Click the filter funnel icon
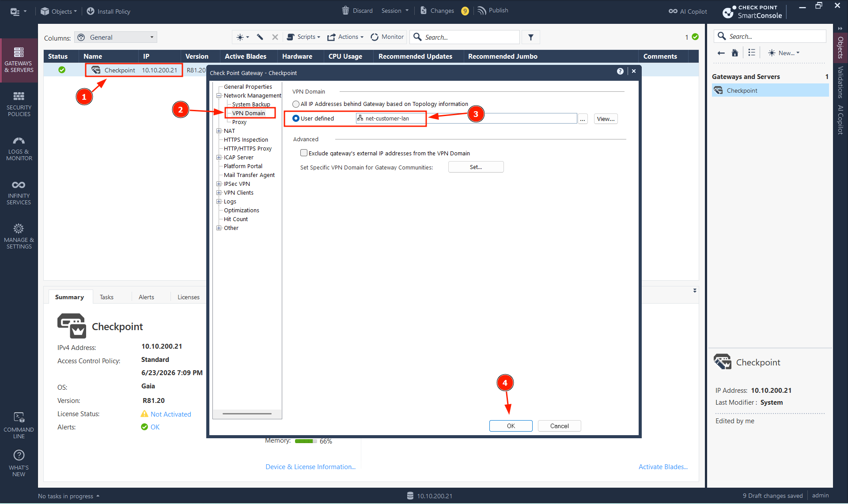Image resolution: width=848 pixels, height=504 pixels. tap(531, 38)
